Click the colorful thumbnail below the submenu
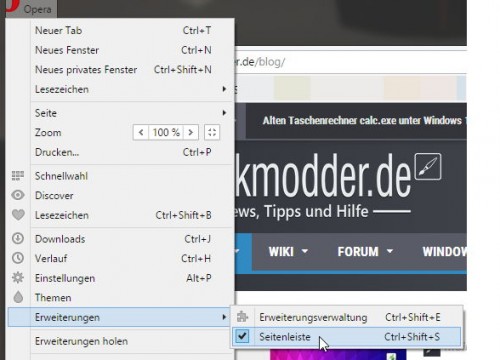500x360 pixels. point(338,355)
